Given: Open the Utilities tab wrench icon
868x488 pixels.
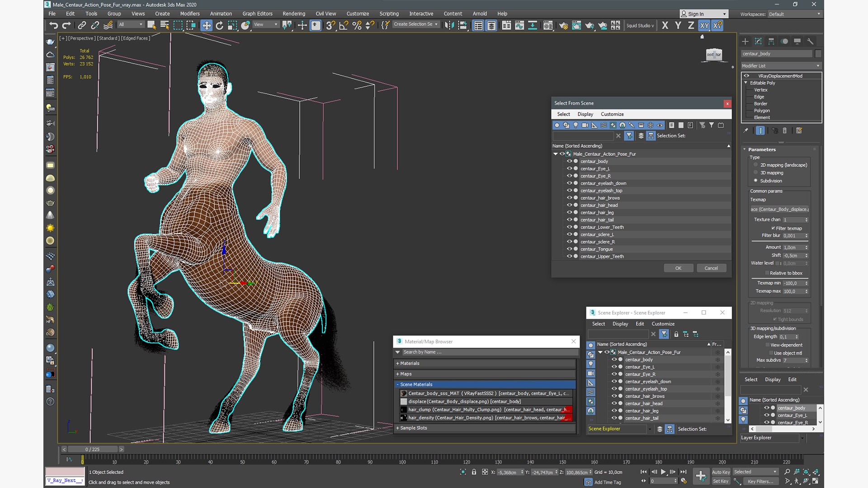Looking at the screenshot, I should click(810, 41).
